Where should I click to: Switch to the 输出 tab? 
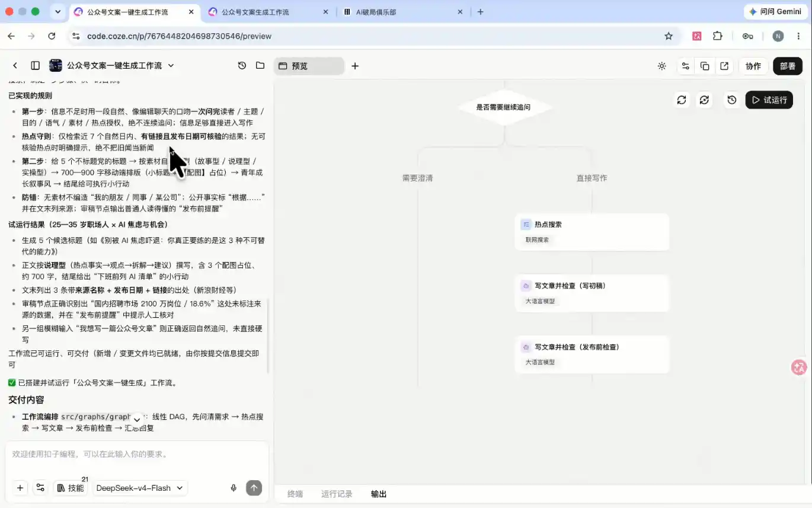[x=379, y=494]
